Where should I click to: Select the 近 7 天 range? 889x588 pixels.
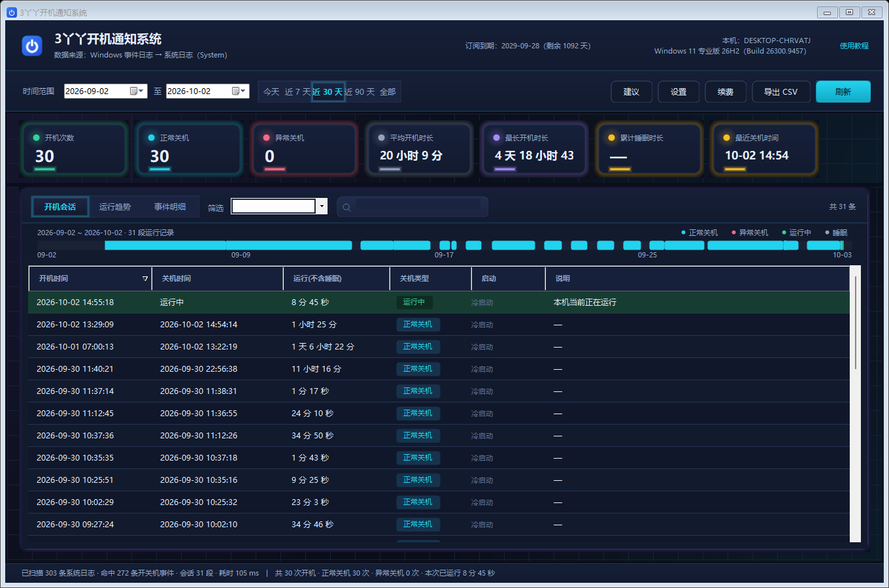tap(297, 92)
